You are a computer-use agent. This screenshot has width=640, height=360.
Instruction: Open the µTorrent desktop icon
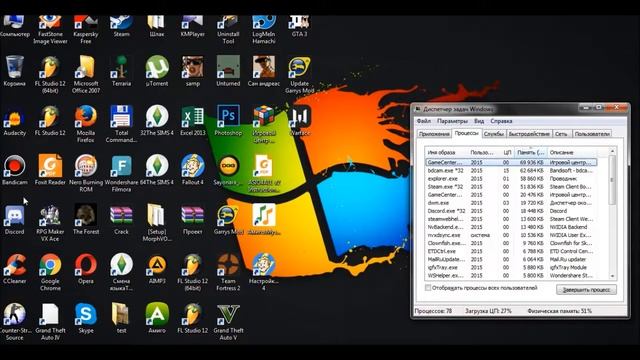(157, 71)
